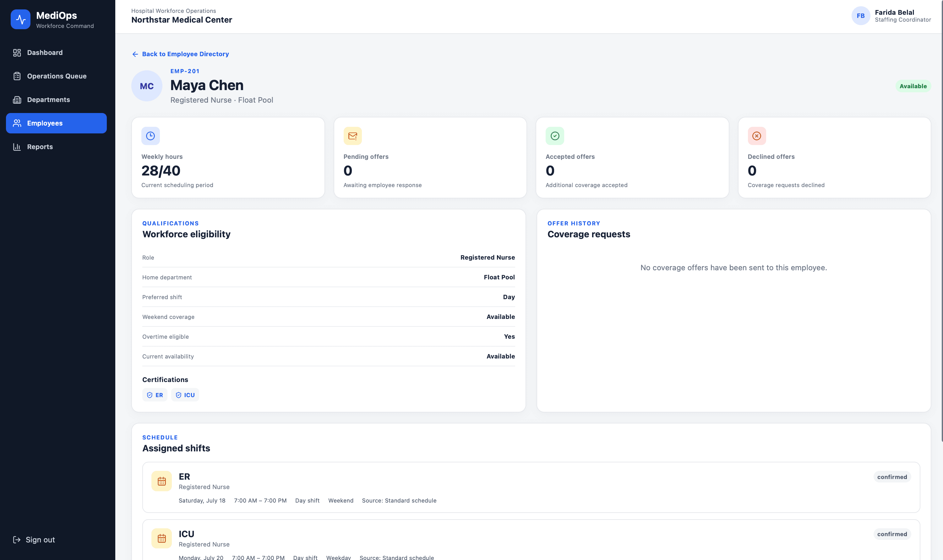
Task: Click the Weekly hours clock icon
Action: pyautogui.click(x=151, y=136)
